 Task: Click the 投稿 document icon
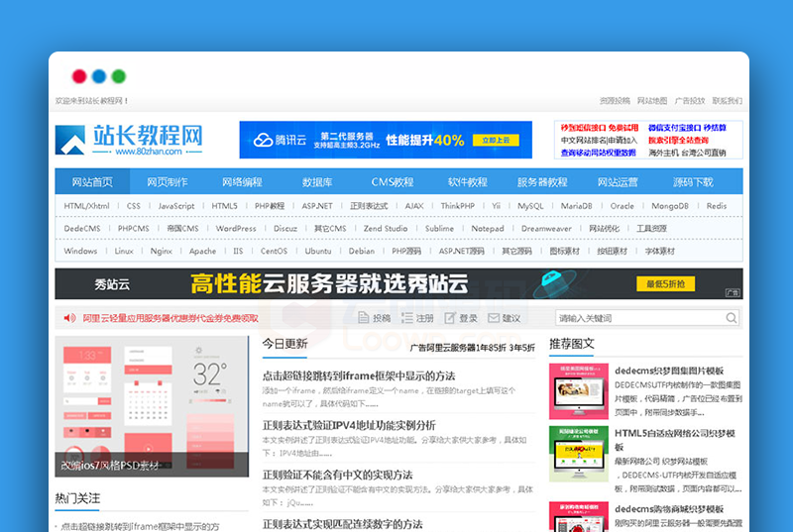tap(363, 318)
